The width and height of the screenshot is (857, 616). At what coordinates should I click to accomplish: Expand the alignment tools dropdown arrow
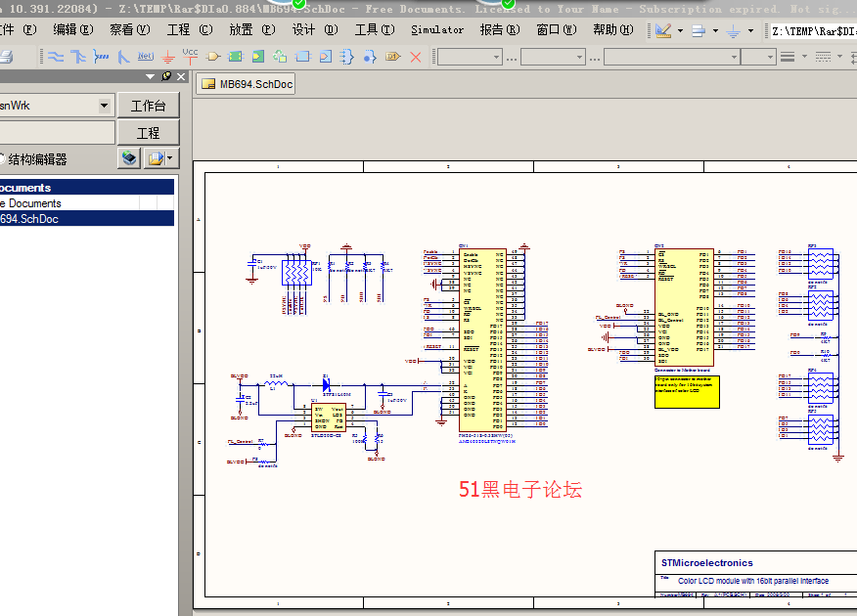click(715, 31)
